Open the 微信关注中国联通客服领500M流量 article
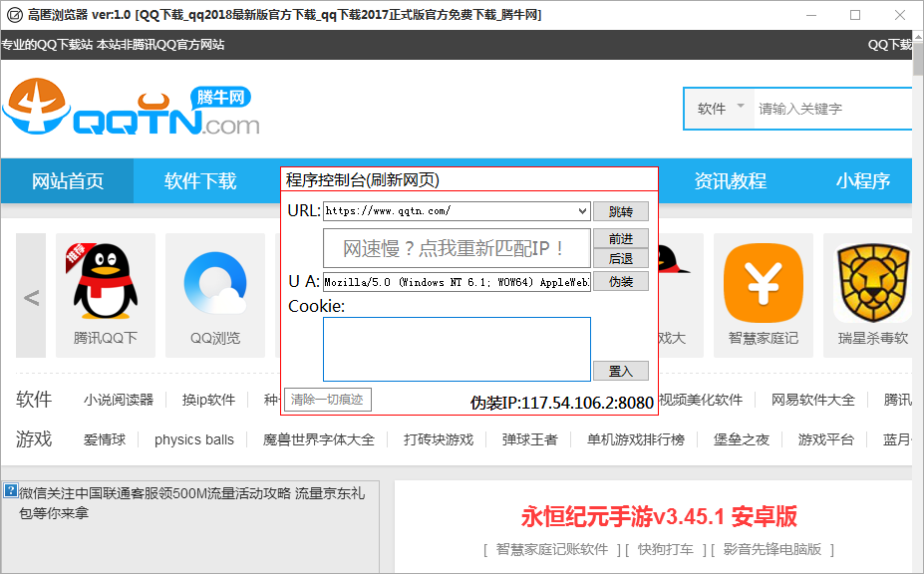The height and width of the screenshot is (574, 924). (x=191, y=502)
